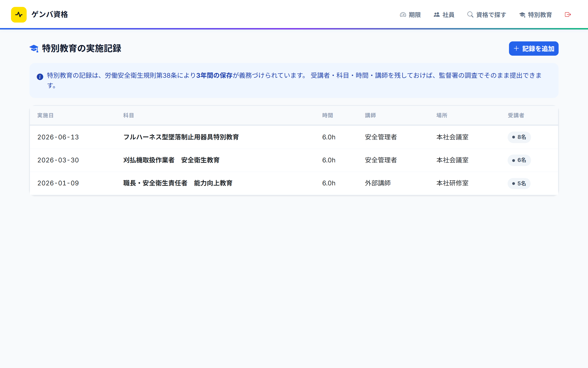Open the 社員 menu item
This screenshot has height=368, width=588.
click(444, 14)
